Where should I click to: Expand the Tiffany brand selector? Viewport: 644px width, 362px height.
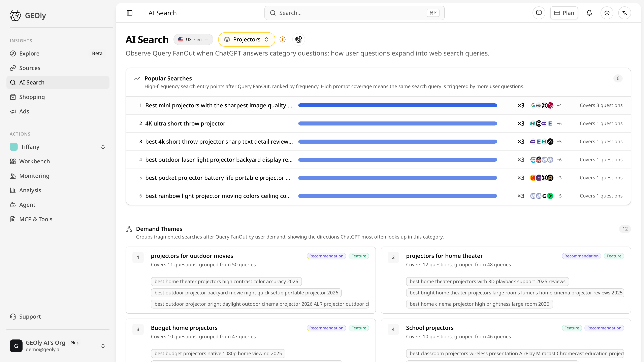(58, 147)
